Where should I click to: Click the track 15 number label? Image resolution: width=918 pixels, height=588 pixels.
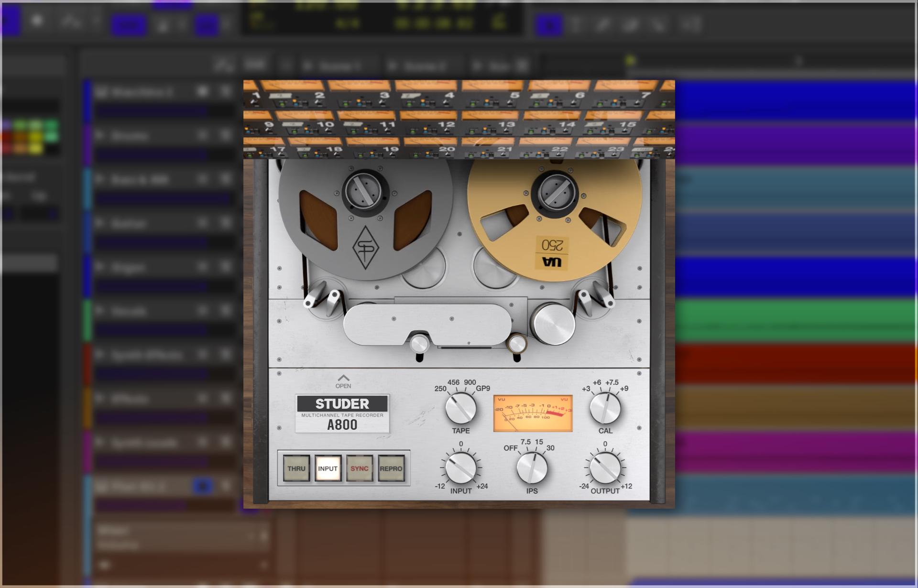click(x=628, y=124)
